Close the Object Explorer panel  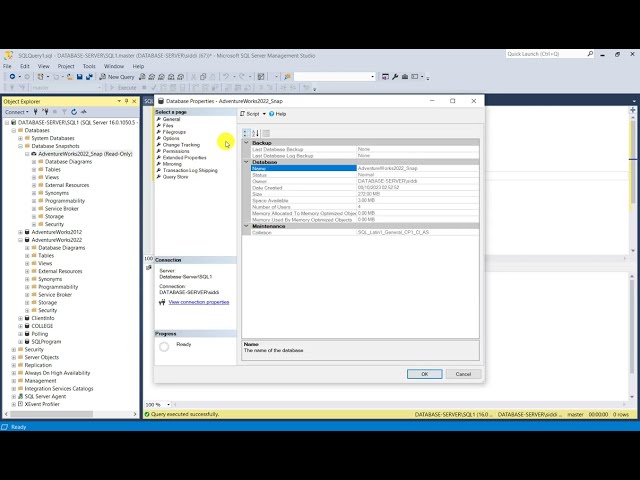coord(134,101)
